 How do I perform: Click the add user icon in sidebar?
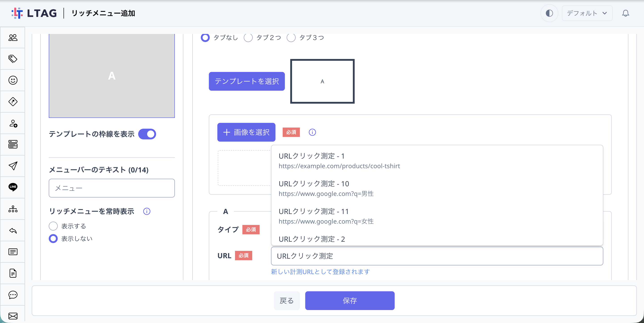point(13,123)
